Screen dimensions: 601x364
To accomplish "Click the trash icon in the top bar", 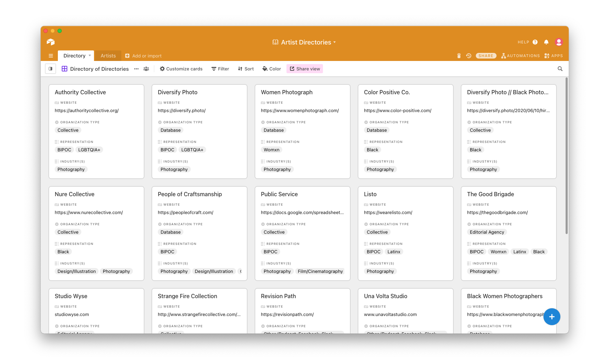I will [459, 56].
